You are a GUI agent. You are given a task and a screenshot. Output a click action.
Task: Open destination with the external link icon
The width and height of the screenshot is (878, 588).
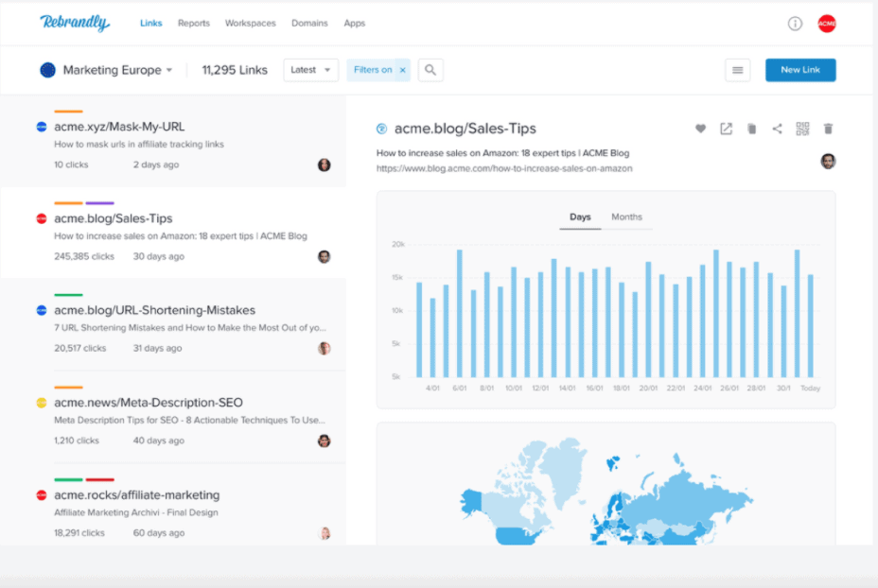(x=726, y=129)
